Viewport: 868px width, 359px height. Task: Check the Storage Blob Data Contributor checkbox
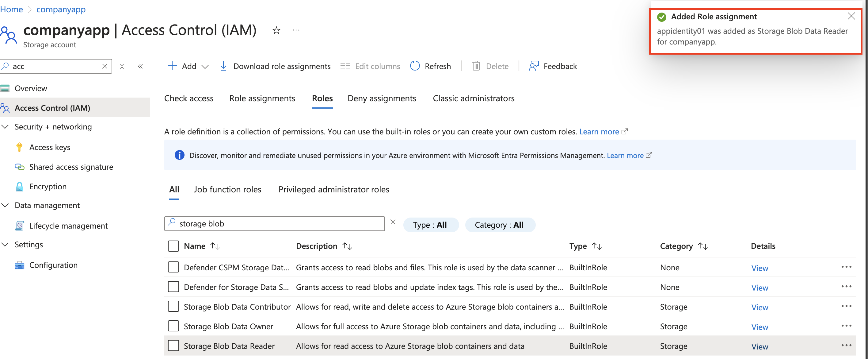173,306
